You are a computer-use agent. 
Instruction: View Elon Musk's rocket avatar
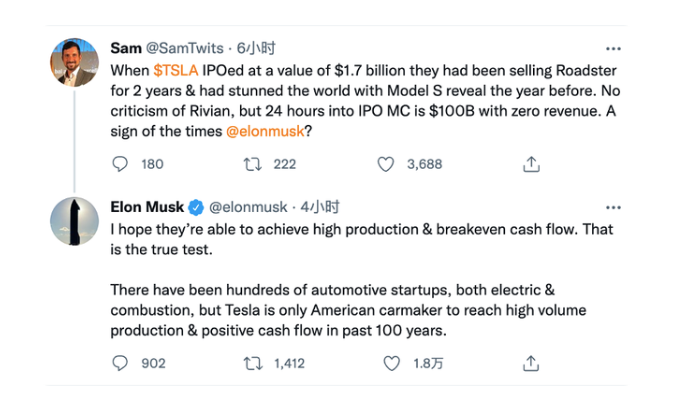(74, 221)
